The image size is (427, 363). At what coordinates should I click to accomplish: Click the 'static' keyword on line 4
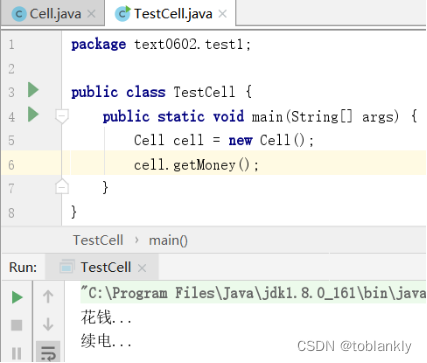click(181, 117)
